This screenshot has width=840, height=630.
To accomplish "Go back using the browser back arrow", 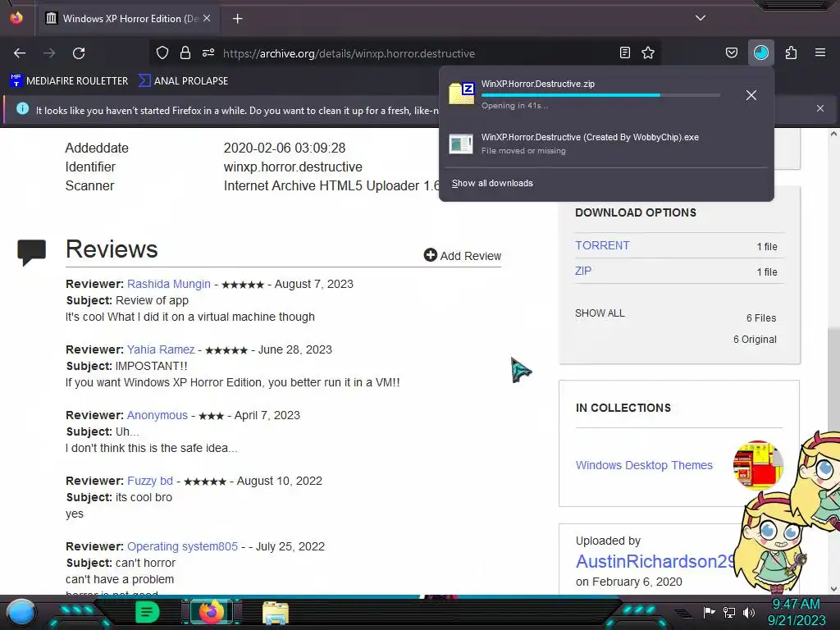I will coord(20,53).
